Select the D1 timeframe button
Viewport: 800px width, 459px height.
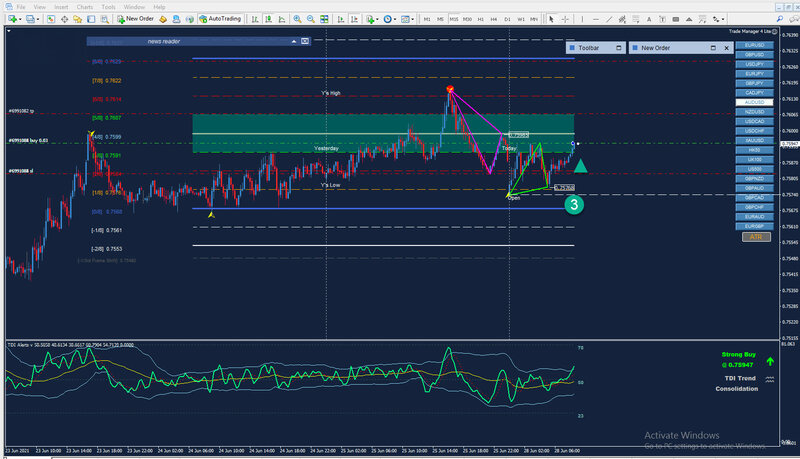[507, 19]
